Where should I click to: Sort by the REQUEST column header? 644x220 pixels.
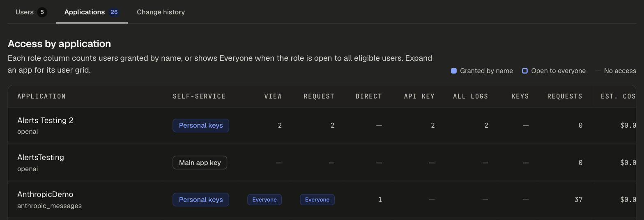pyautogui.click(x=319, y=96)
